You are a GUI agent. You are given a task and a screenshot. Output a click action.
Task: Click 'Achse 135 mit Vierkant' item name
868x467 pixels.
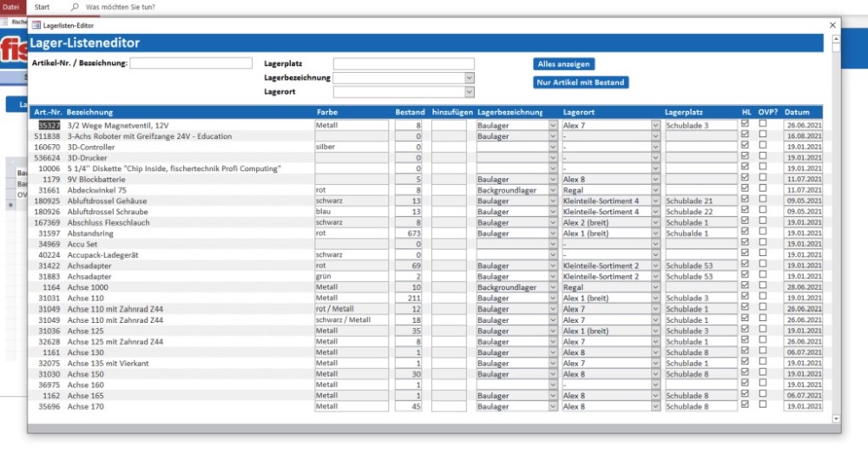click(108, 364)
